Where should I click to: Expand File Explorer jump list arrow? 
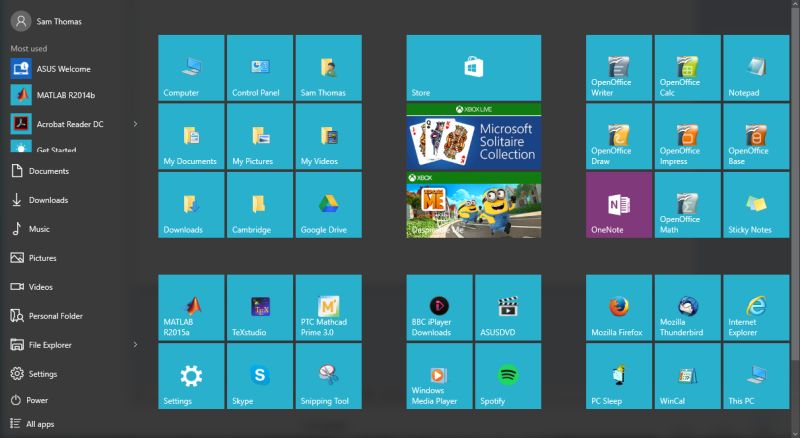(135, 345)
